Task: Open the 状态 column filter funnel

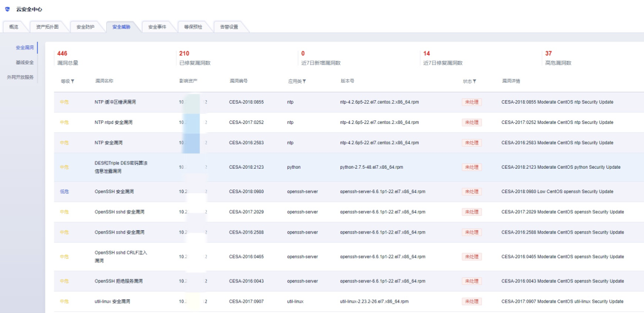Action: tap(475, 81)
